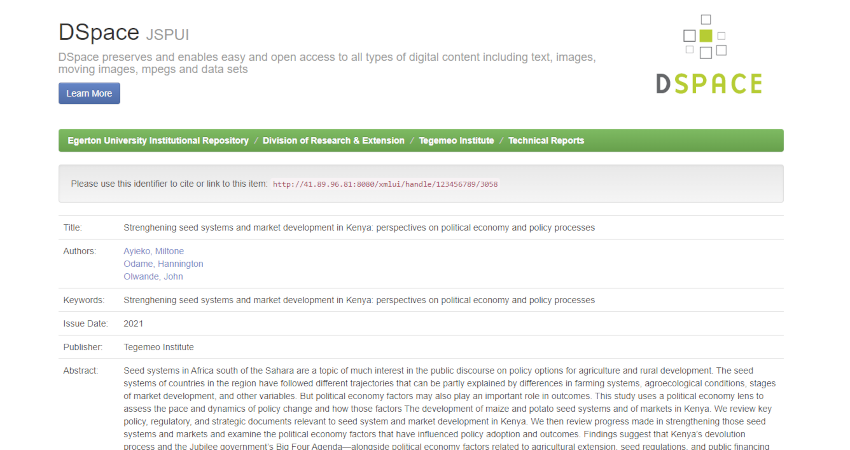Screen dimensions: 850x450
Task: Click the green square in DSpace logo
Action: (705, 36)
